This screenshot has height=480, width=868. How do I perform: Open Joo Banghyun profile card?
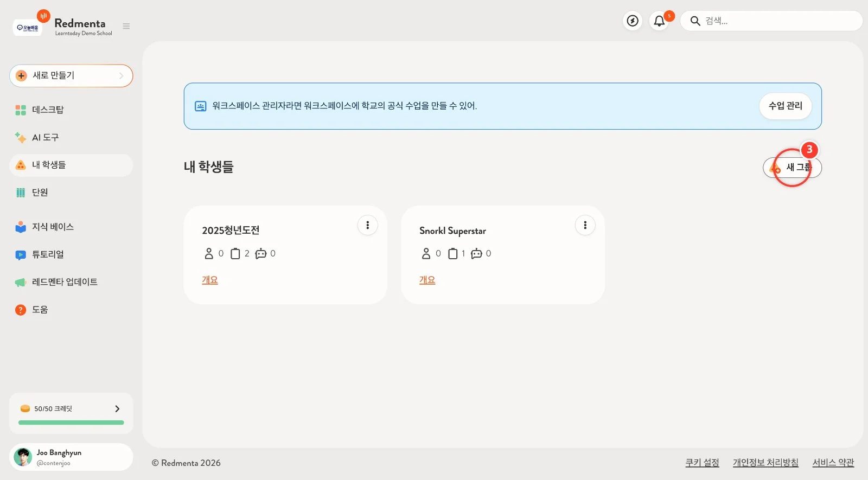[71, 457]
